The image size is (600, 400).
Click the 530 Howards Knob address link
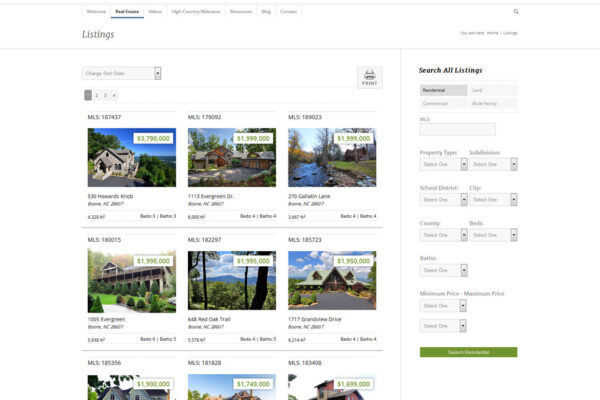110,196
